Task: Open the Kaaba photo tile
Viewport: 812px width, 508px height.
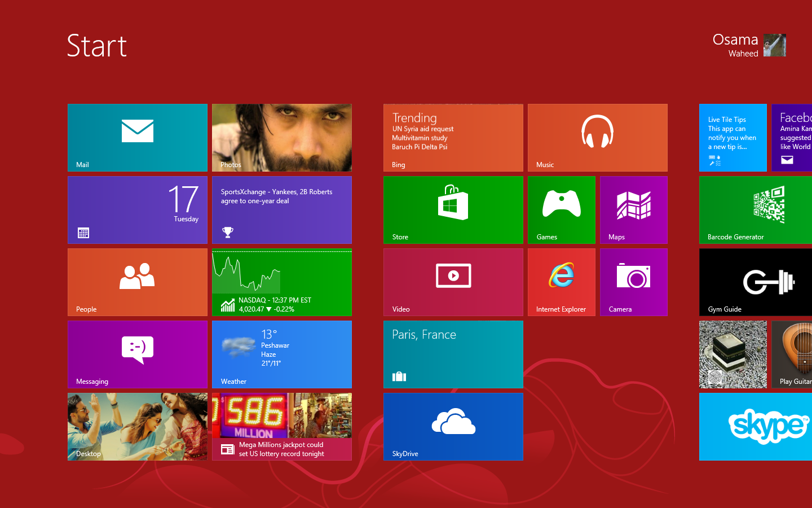Action: (733, 354)
